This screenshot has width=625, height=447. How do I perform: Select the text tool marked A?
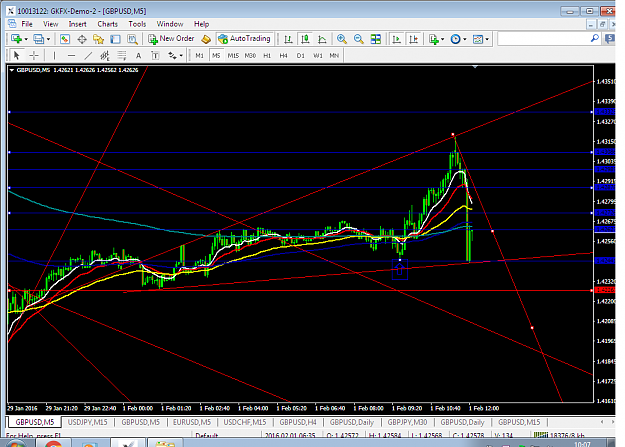point(138,55)
